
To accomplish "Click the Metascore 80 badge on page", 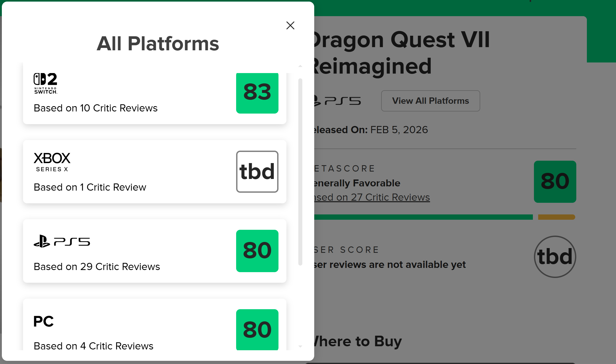I will click(555, 182).
